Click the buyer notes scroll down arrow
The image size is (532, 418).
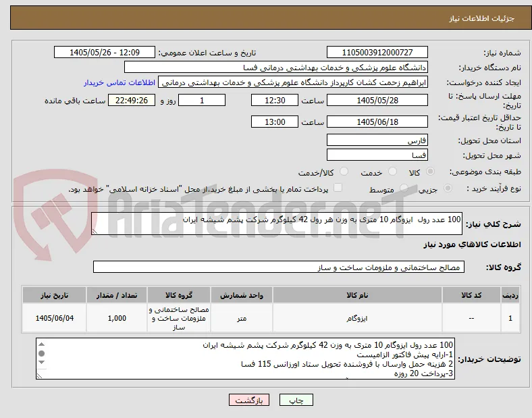coord(41,363)
